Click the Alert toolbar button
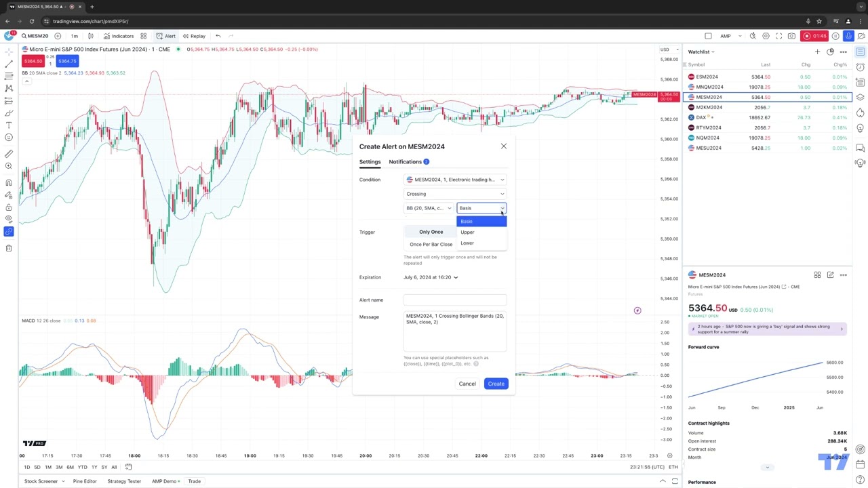This screenshot has width=868, height=488. pyautogui.click(x=165, y=36)
